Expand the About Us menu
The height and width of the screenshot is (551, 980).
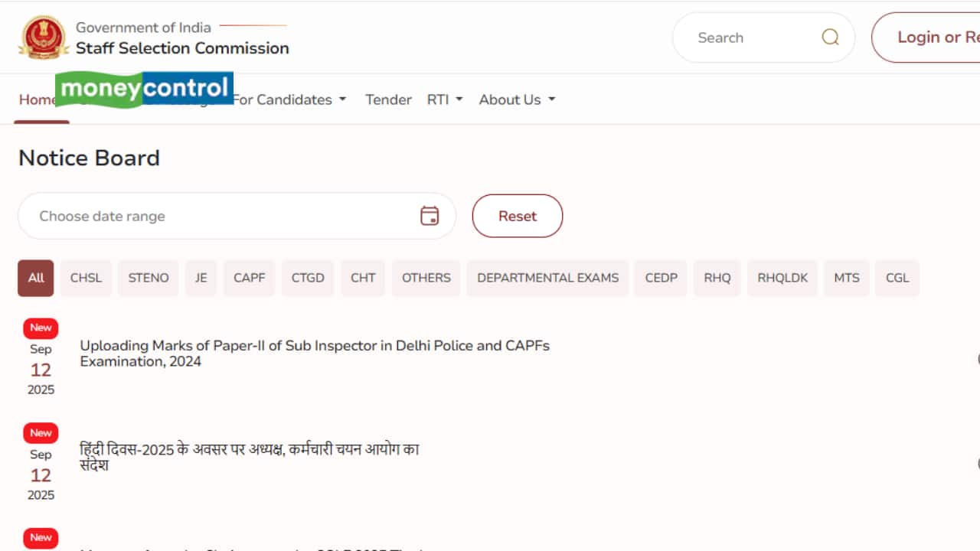517,99
